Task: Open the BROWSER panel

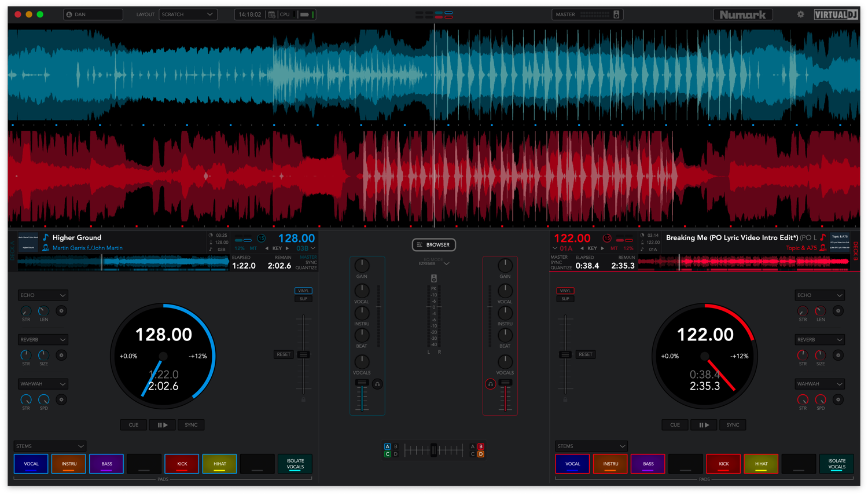Action: (433, 244)
